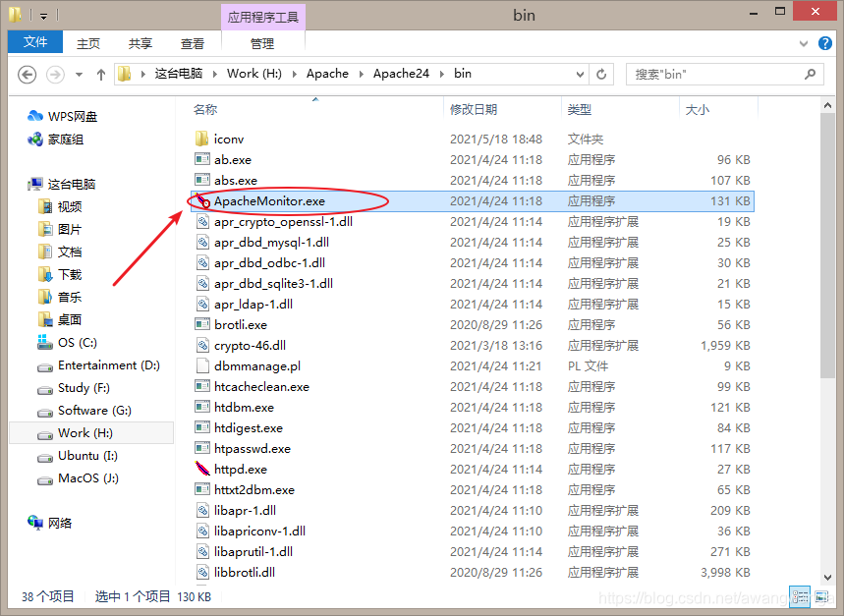Select the httxt2dbm.exe file name
Screen dimensions: 844x616
tap(254, 489)
